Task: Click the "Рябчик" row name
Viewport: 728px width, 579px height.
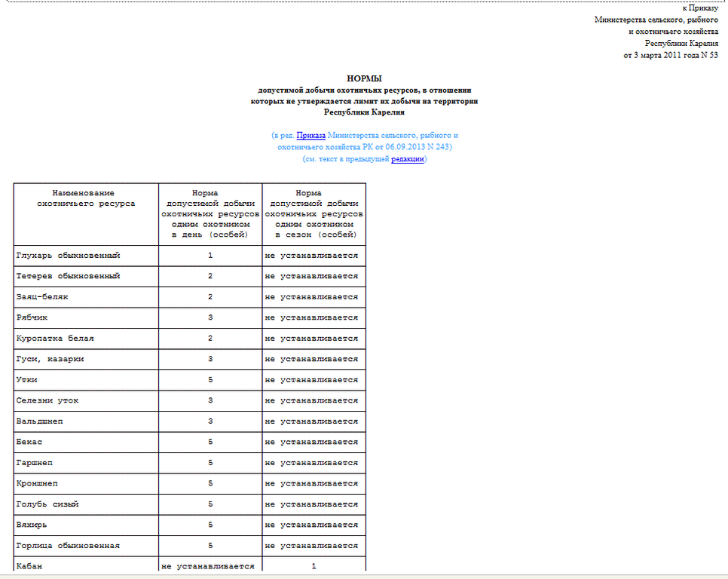Action: coord(32,317)
